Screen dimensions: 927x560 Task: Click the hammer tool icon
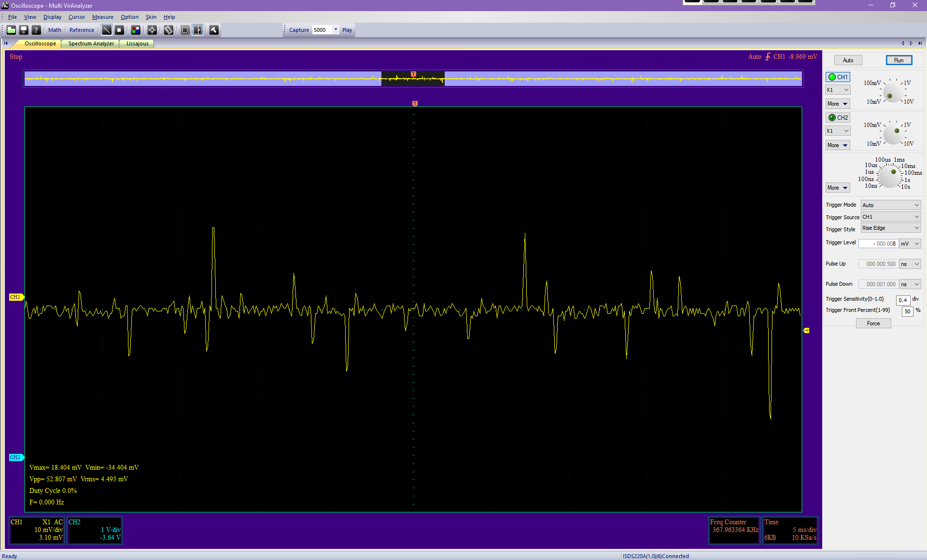pos(214,30)
